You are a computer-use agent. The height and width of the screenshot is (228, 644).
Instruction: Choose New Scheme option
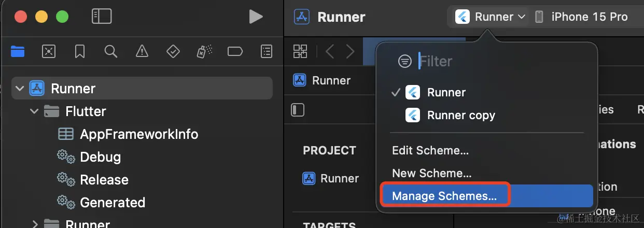431,173
